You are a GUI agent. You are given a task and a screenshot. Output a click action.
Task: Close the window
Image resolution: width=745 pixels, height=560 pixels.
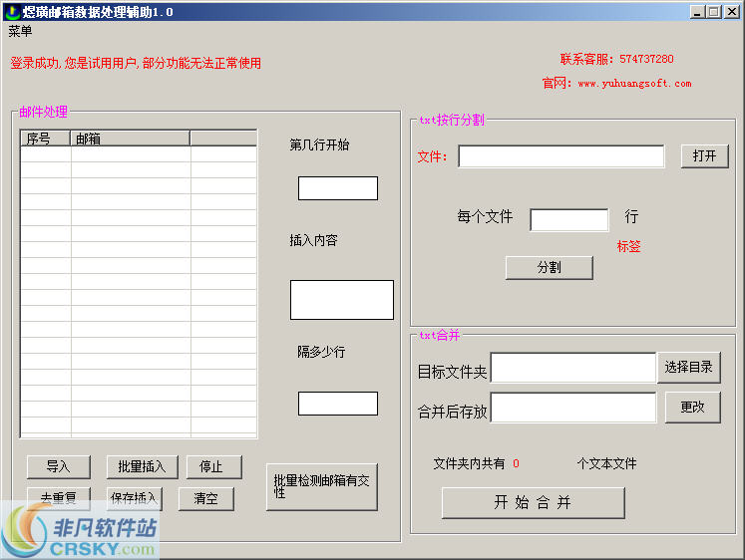[x=732, y=12]
